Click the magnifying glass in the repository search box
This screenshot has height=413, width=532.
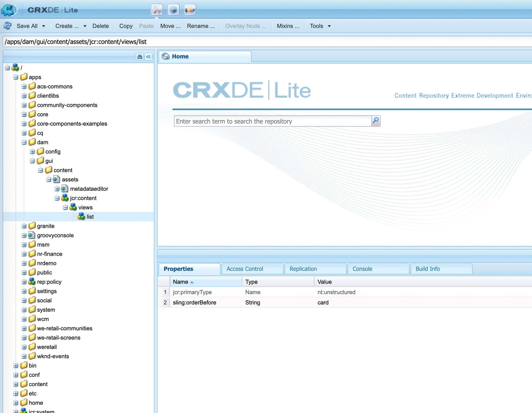click(x=376, y=121)
